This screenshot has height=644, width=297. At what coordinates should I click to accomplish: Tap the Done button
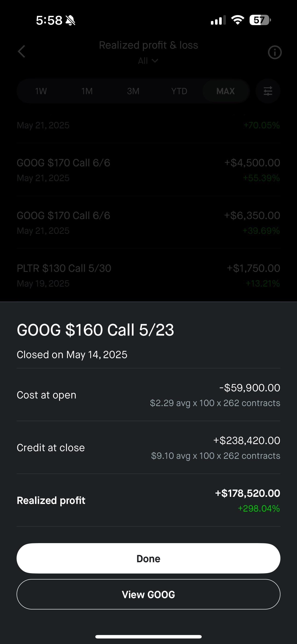point(148,558)
